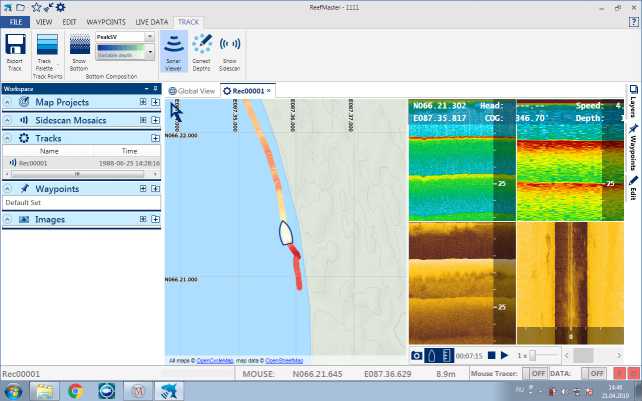
Task: Open the OpenStreetMap link
Action: tap(284, 360)
